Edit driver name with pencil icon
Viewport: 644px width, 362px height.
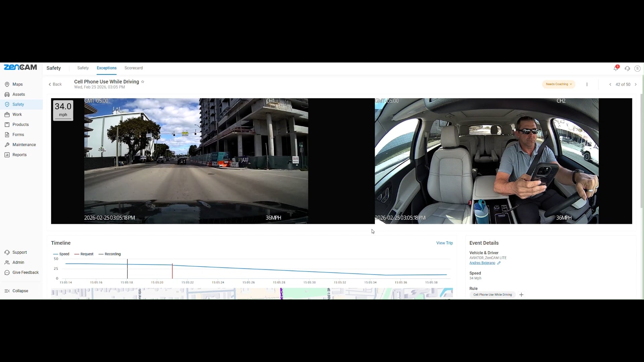[499, 263]
